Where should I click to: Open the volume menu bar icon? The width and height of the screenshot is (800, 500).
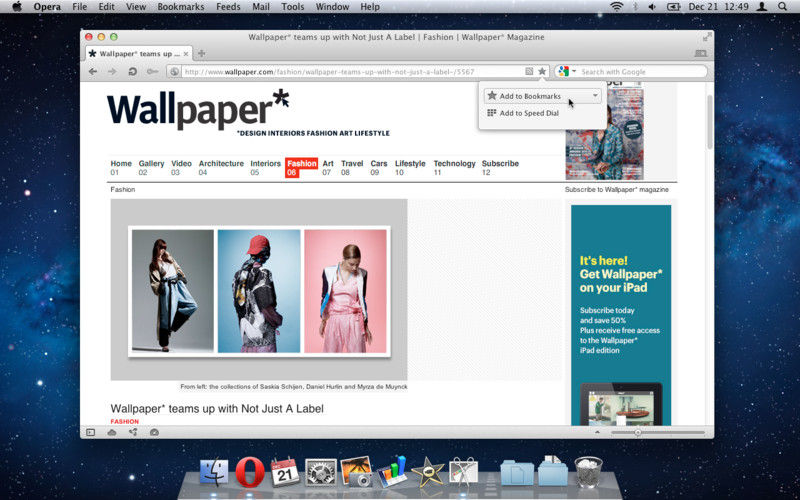[x=652, y=7]
